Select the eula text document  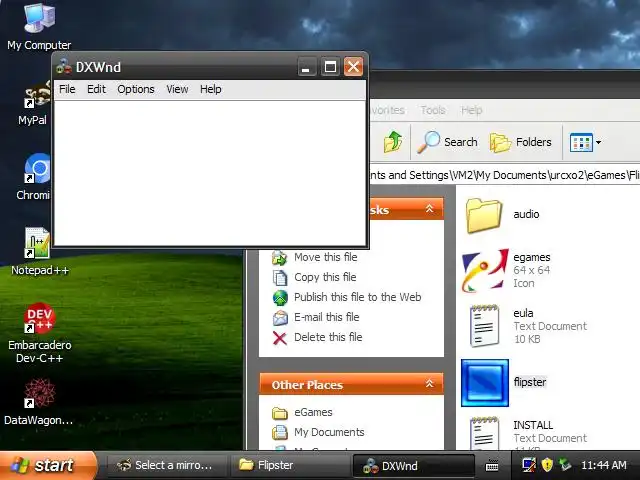527,326
